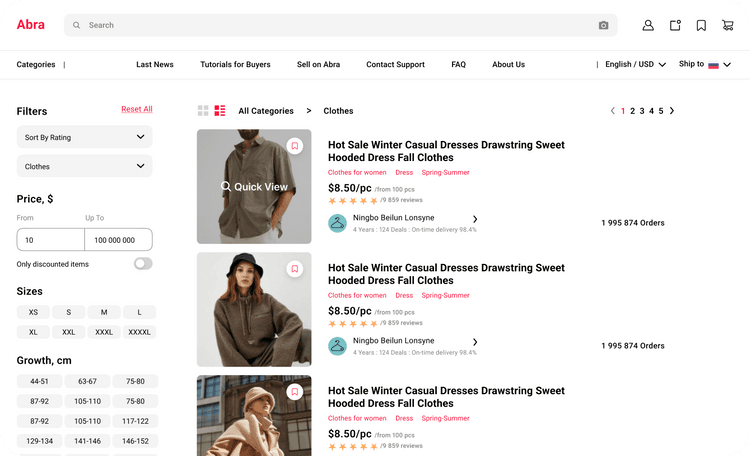Select size M
This screenshot has height=456, width=750.
(104, 312)
